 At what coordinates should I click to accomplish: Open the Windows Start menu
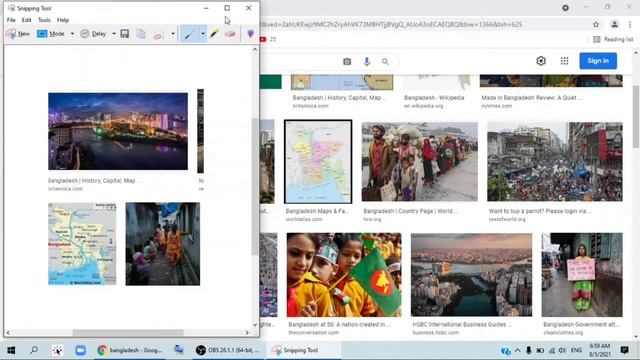(11, 350)
